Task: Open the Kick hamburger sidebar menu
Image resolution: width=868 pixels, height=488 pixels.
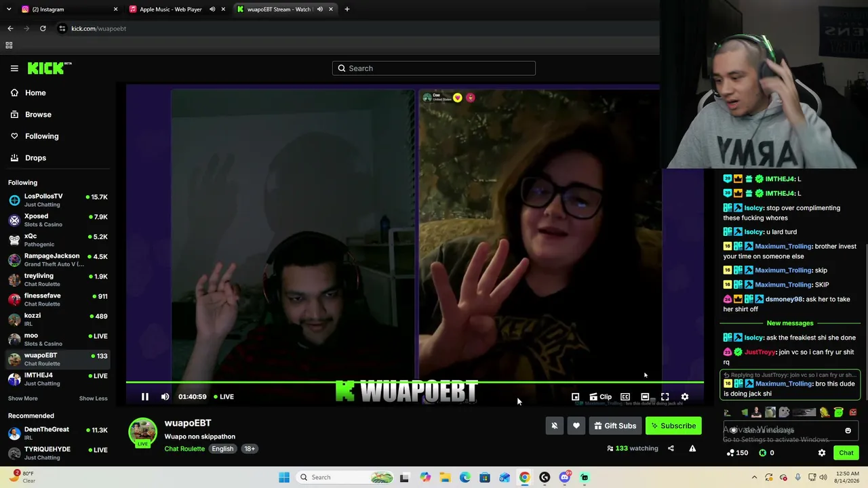Action: (14, 68)
